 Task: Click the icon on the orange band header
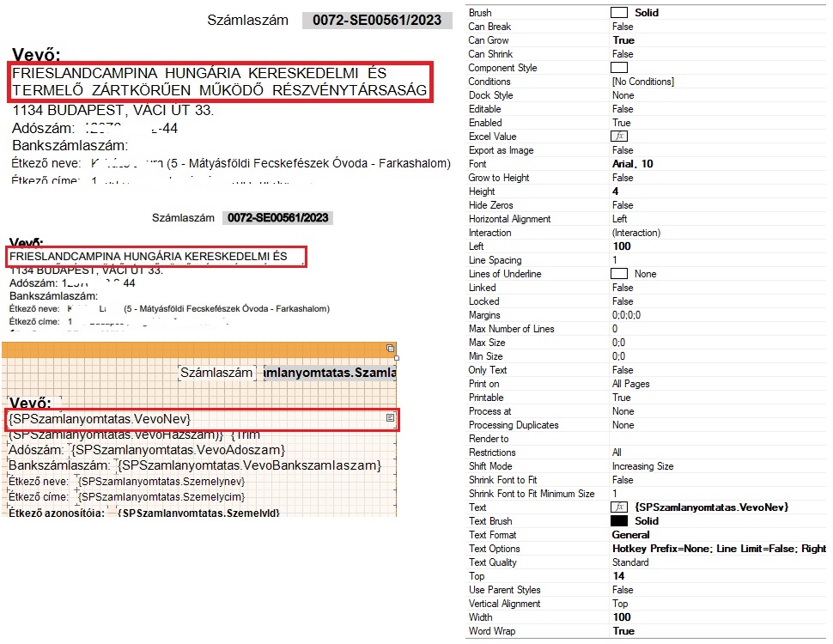(391, 348)
